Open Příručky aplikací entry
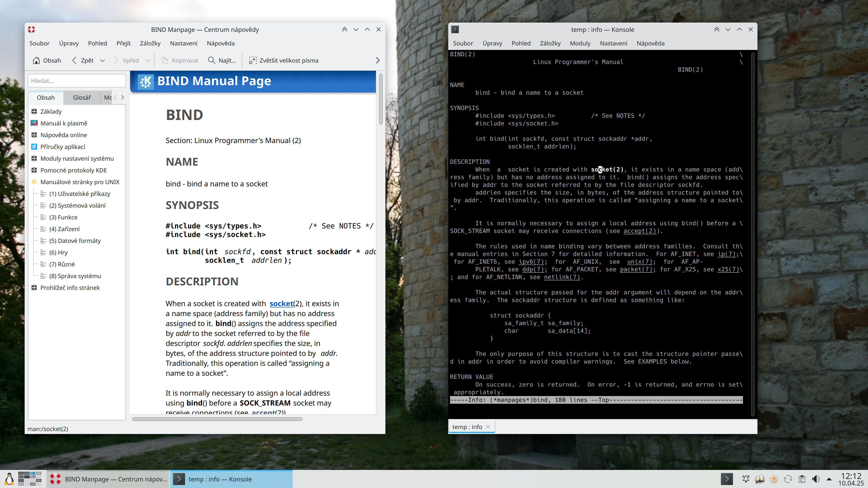 63,147
